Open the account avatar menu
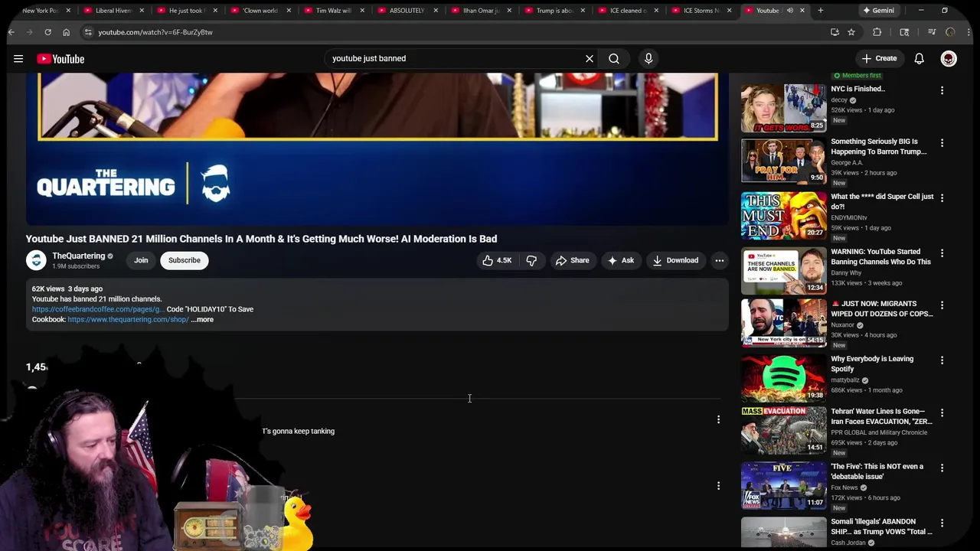The width and height of the screenshot is (980, 551). point(949,59)
